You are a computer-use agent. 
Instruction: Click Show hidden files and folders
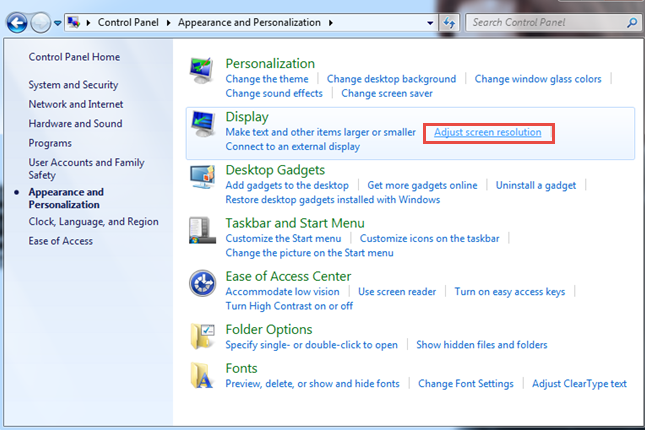[x=482, y=344]
